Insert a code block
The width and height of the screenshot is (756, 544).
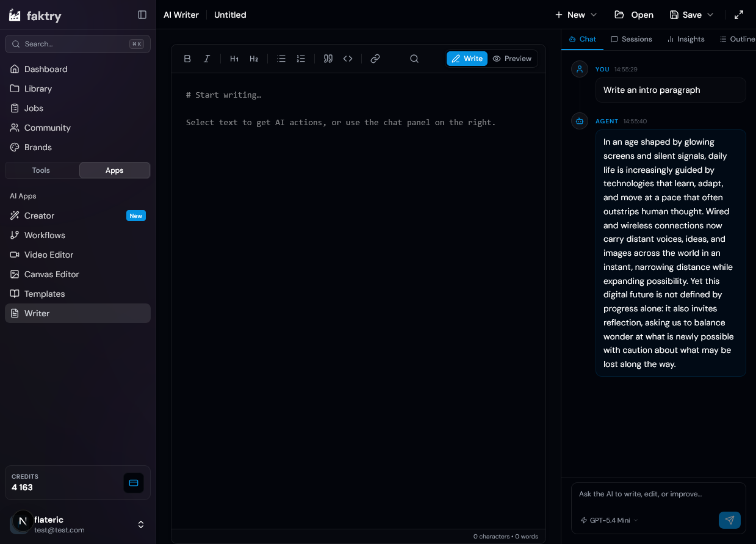[348, 59]
